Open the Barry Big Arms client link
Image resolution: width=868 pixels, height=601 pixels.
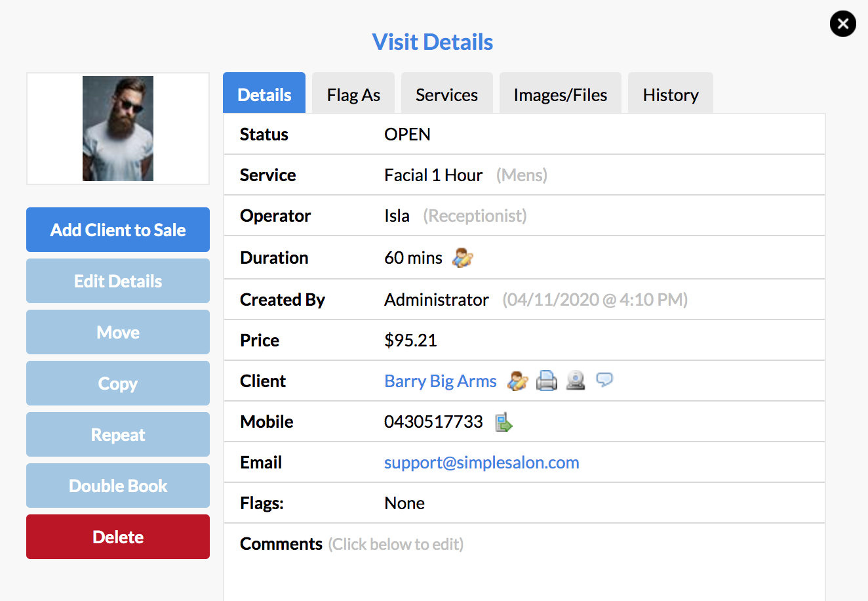click(x=441, y=381)
